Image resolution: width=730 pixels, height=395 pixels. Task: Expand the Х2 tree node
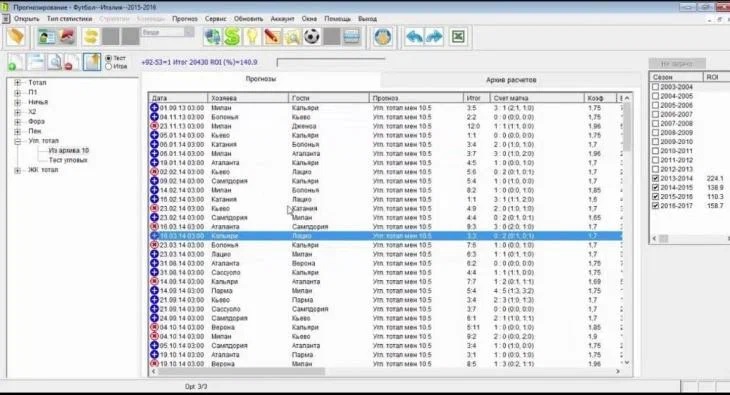(18, 112)
